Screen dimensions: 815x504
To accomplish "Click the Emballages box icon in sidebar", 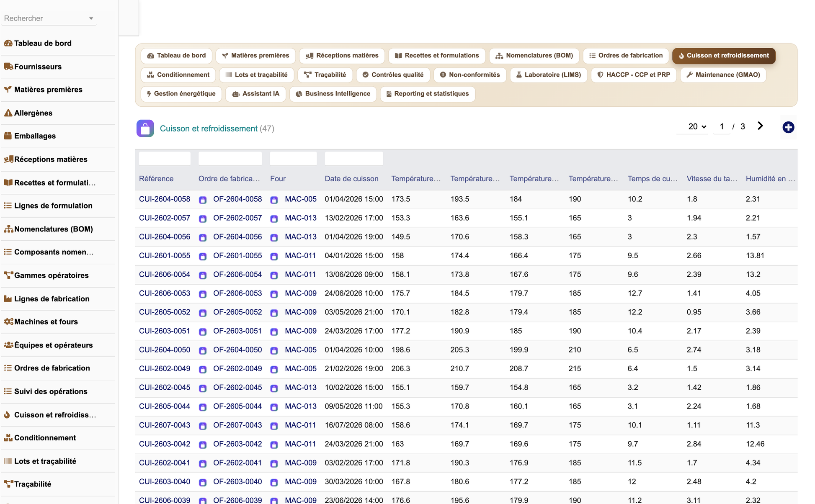I will pos(8,136).
